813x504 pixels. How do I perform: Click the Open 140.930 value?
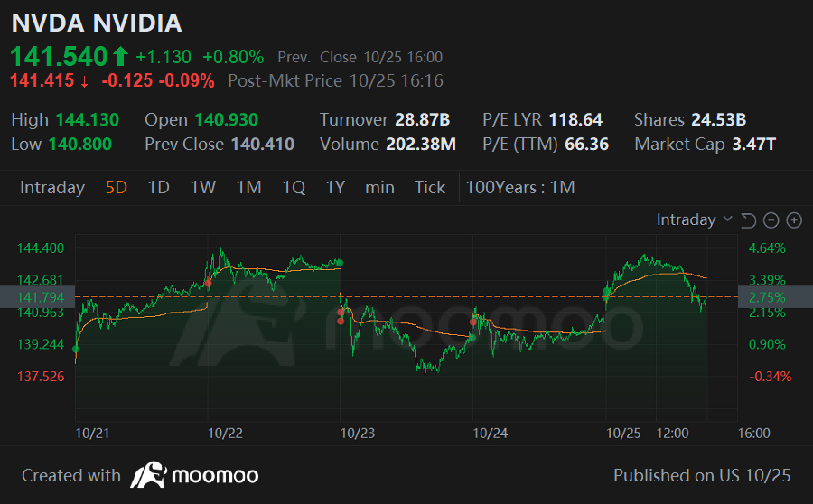[x=227, y=120]
